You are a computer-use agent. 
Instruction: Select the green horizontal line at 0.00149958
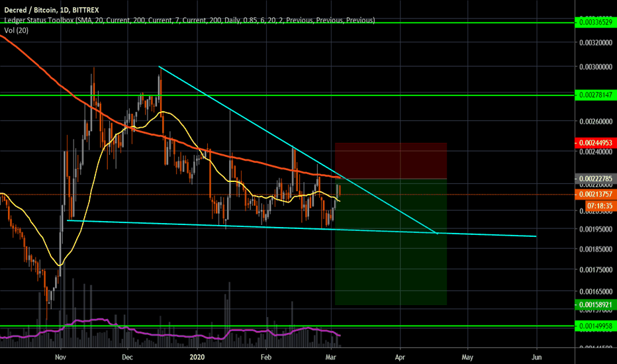tap(287, 326)
